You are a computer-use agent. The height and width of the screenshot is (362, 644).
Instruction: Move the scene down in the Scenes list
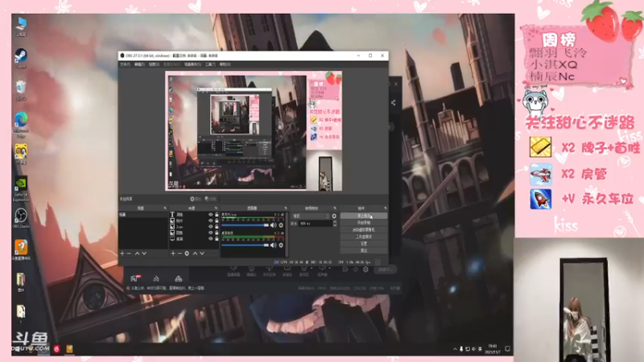pos(144,253)
